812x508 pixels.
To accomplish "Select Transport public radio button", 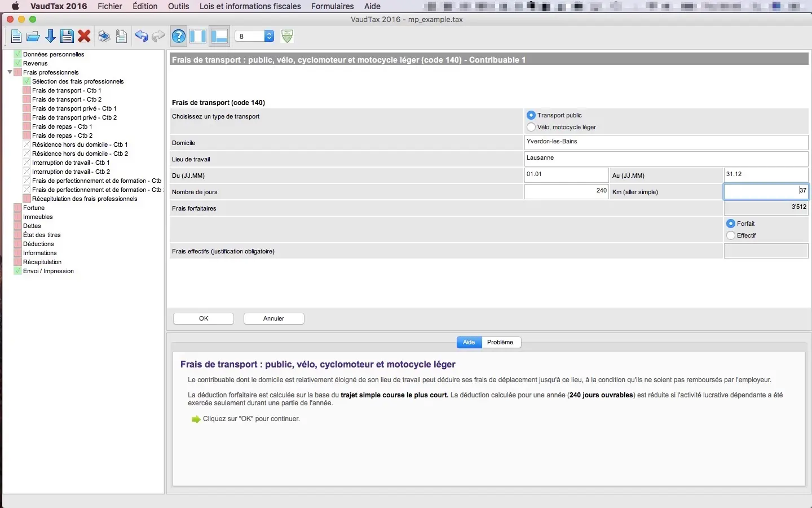I will tap(531, 115).
